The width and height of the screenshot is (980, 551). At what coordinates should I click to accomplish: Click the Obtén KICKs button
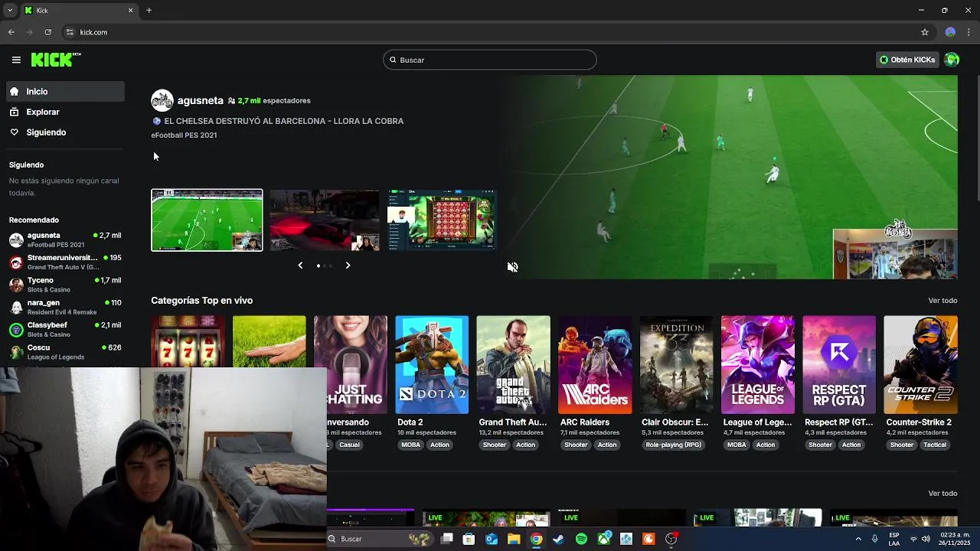pyautogui.click(x=907, y=60)
